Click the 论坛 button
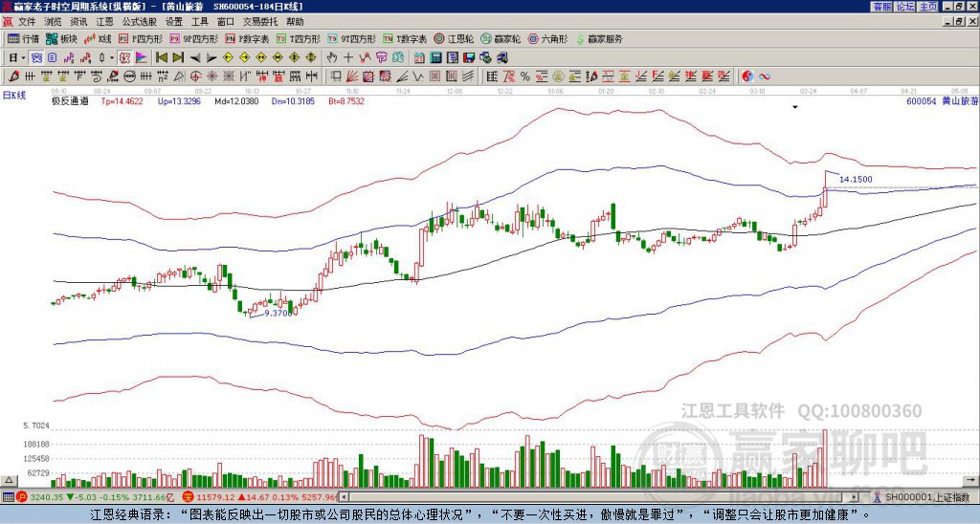 905,7
